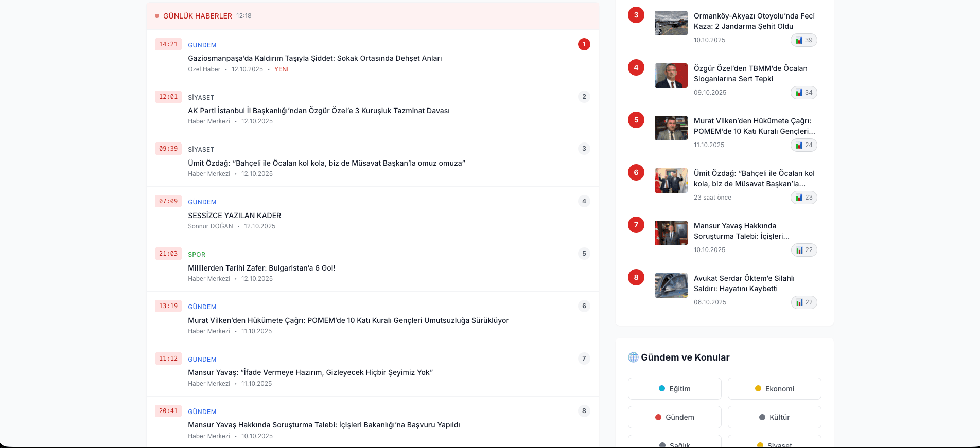Image resolution: width=980 pixels, height=448 pixels.
Task: Click the red number 8 rank badge
Action: [636, 277]
